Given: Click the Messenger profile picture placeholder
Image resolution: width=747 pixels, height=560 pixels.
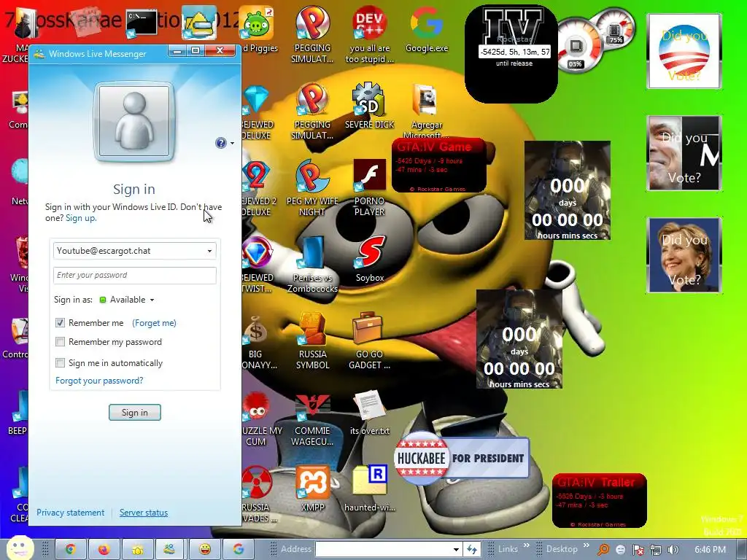Looking at the screenshot, I should [134, 121].
